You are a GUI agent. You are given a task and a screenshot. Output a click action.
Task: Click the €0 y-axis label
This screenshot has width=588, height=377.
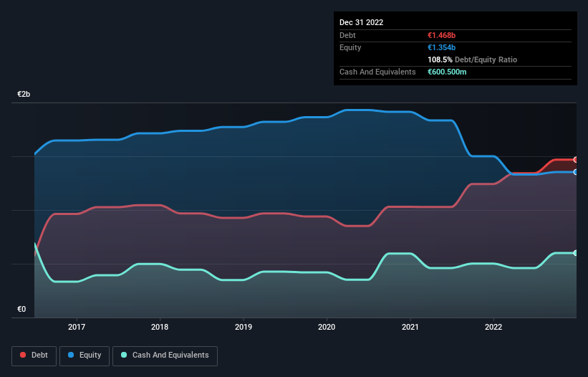tap(21, 309)
